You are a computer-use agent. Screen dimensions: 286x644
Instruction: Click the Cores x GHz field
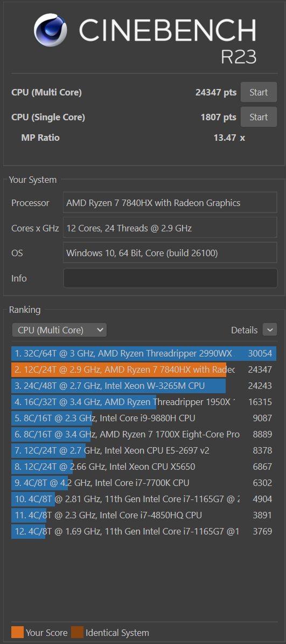point(170,228)
